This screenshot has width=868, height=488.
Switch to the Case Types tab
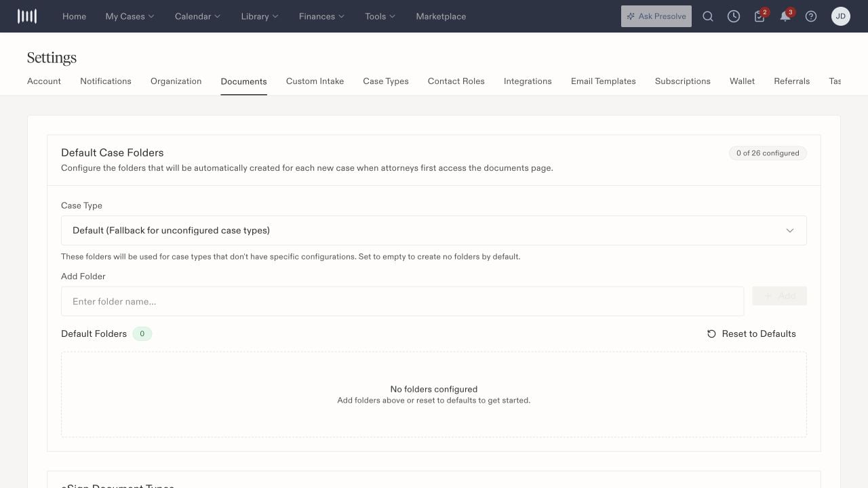click(386, 81)
